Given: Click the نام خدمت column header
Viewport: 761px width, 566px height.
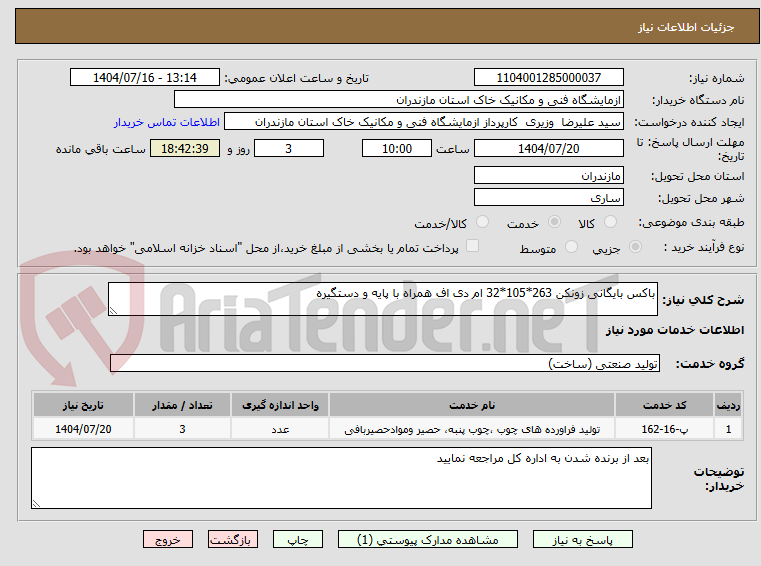Looking at the screenshot, I should (x=472, y=405).
